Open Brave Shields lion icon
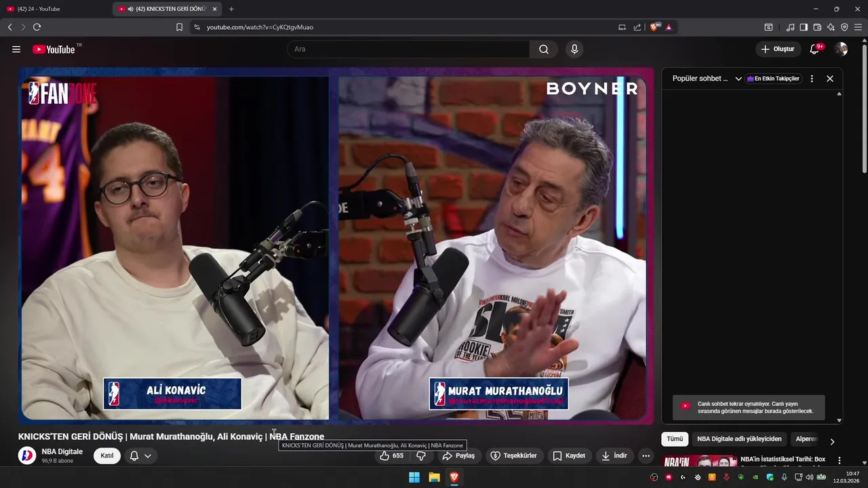868x488 pixels. point(654,27)
